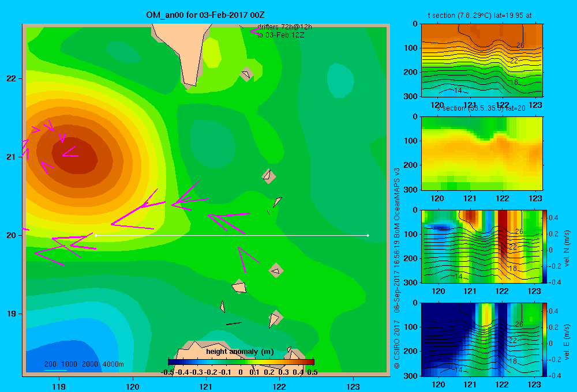This screenshot has width=577, height=392.
Task: Pick the dark red end of height anomaly colorbar
Action: (x=312, y=362)
